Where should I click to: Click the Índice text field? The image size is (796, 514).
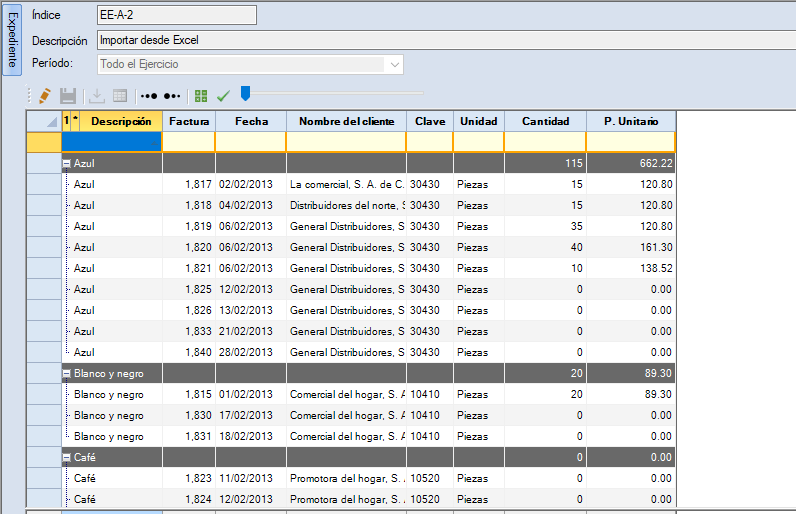coord(176,15)
